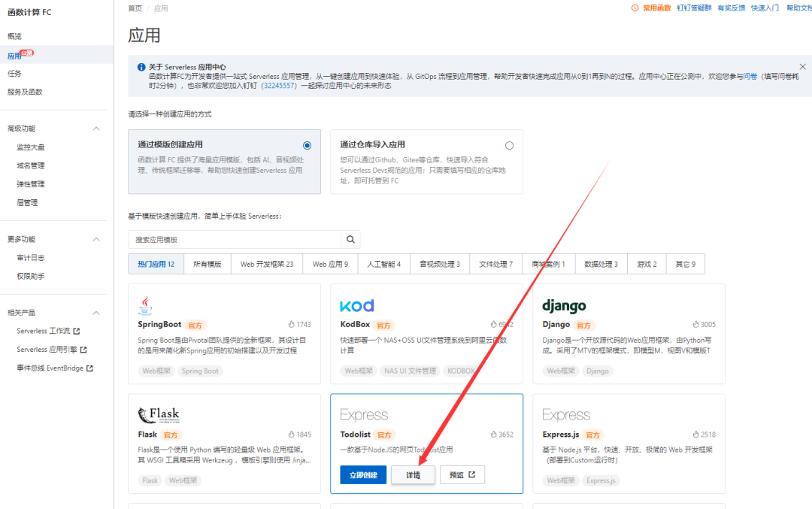
Task: Open external link icon for 事件总线 EventBridge
Action: pos(89,368)
